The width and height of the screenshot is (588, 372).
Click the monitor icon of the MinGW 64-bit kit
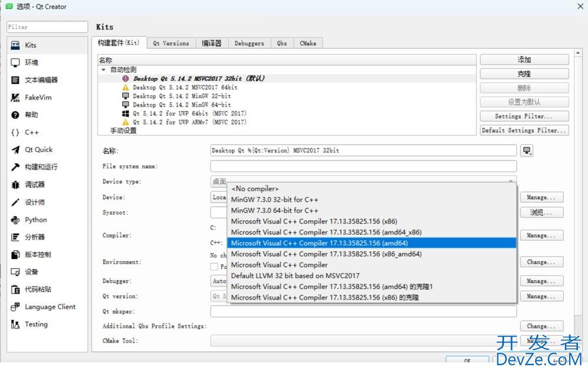coord(126,104)
